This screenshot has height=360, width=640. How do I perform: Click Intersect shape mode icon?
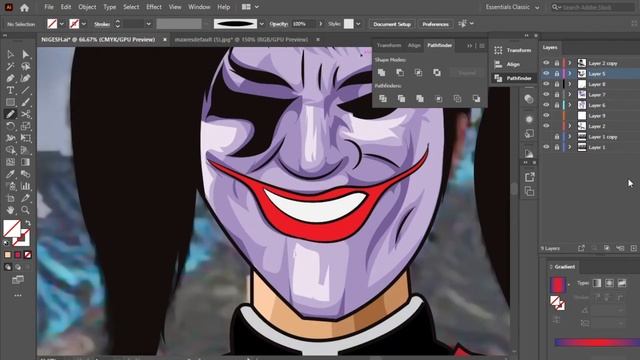[x=418, y=73]
